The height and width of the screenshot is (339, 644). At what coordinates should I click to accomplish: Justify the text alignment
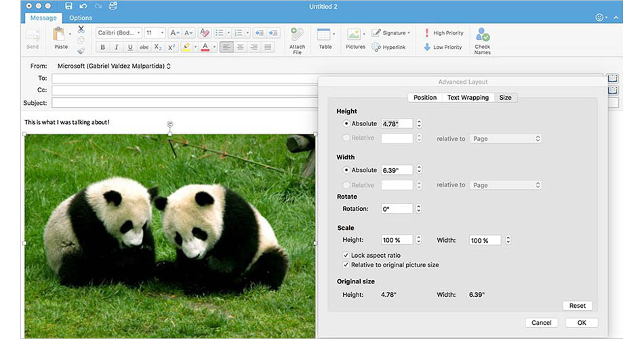pos(268,47)
